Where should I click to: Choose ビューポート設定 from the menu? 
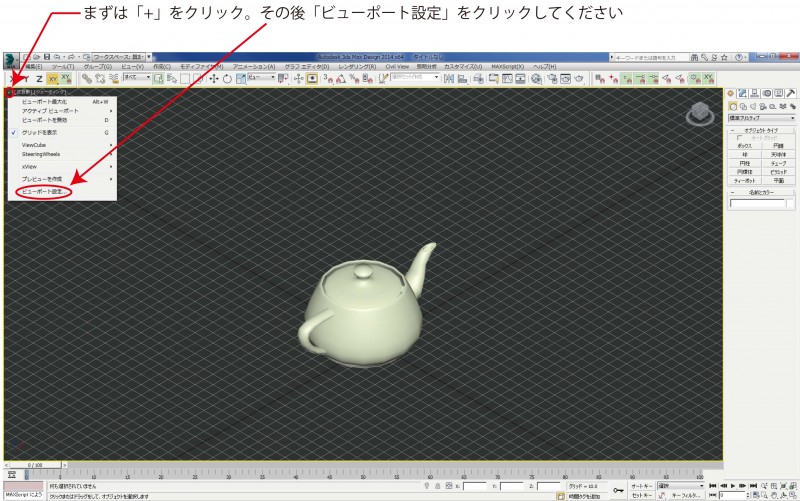42,190
